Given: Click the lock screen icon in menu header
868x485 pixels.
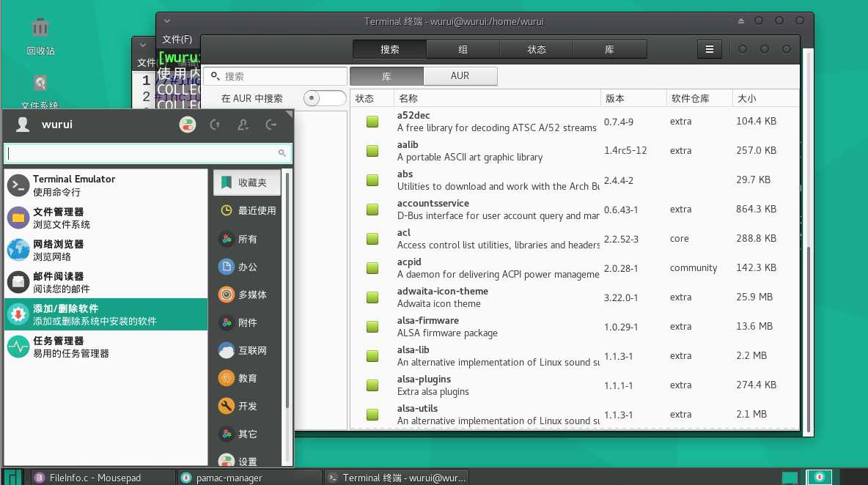Looking at the screenshot, I should tap(215, 125).
